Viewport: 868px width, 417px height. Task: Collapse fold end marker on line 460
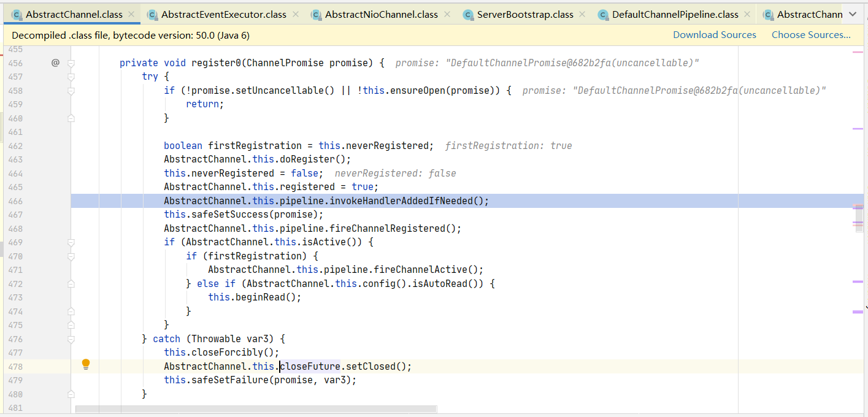71,118
